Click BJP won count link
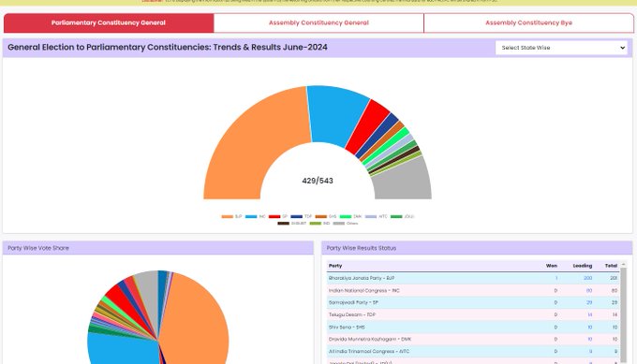The image size is (637, 364). (x=556, y=278)
